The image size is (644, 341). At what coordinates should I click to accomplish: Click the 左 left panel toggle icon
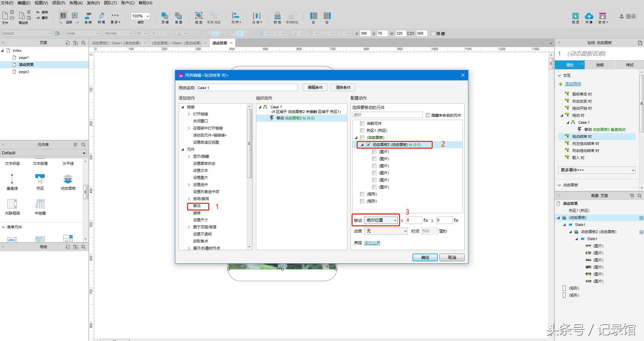coord(314,16)
